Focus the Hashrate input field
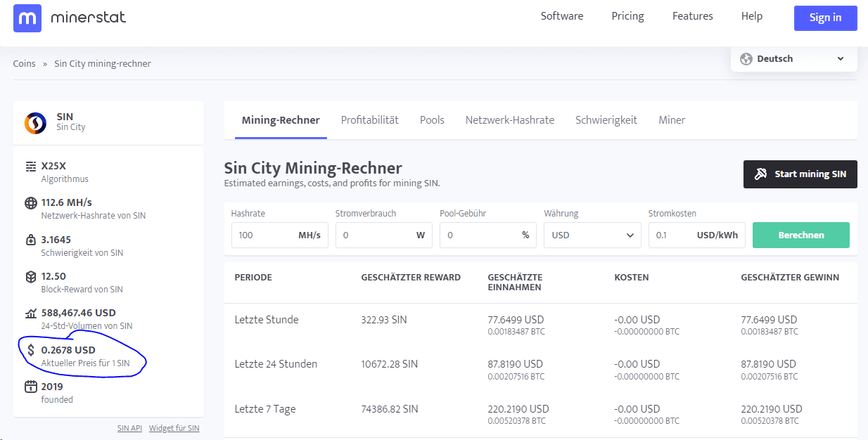 tap(279, 235)
